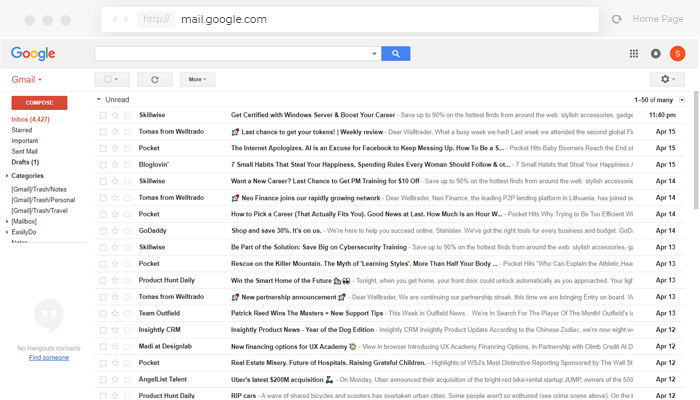Click the COMPOSE button
Image resolution: width=700 pixels, height=400 pixels.
click(39, 103)
